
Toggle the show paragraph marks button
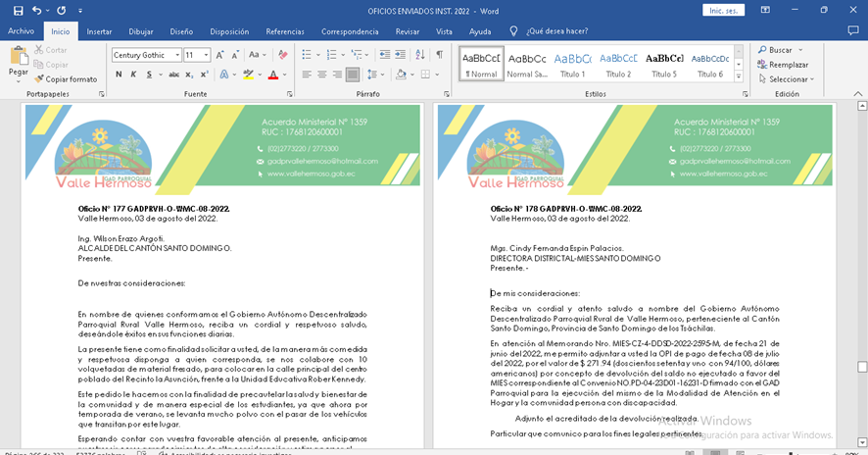(x=440, y=55)
